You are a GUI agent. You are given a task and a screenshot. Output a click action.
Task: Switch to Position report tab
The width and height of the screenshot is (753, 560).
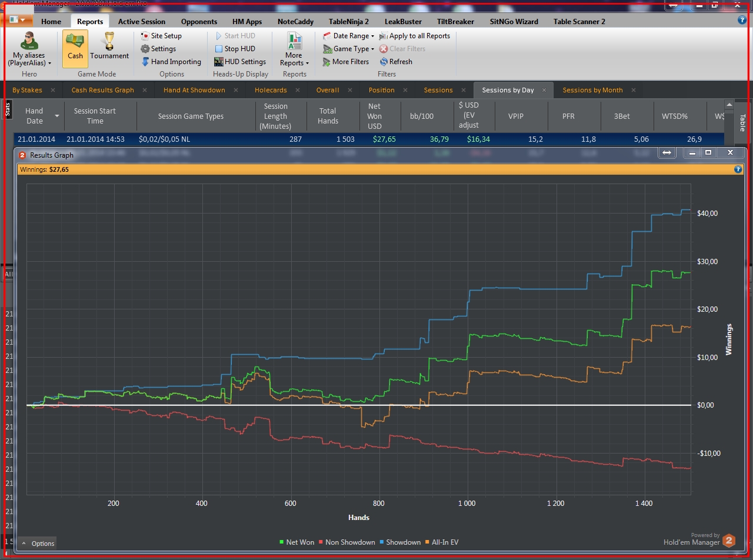pyautogui.click(x=382, y=90)
